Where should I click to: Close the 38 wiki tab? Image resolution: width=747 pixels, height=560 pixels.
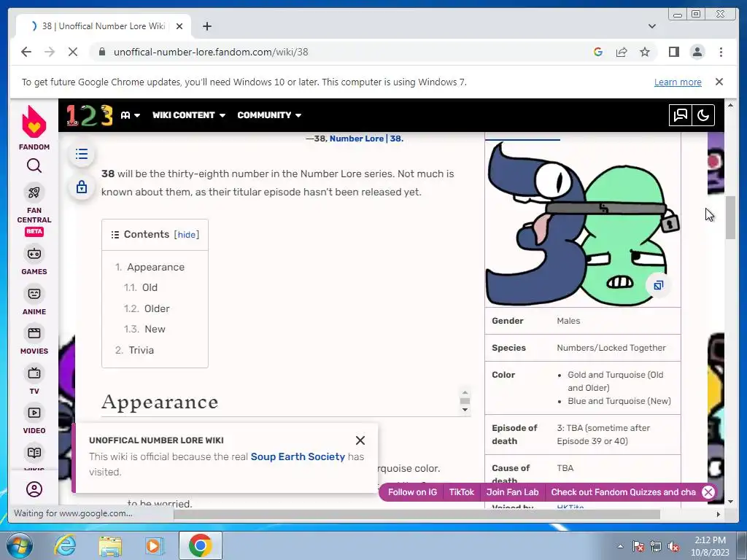pyautogui.click(x=179, y=26)
